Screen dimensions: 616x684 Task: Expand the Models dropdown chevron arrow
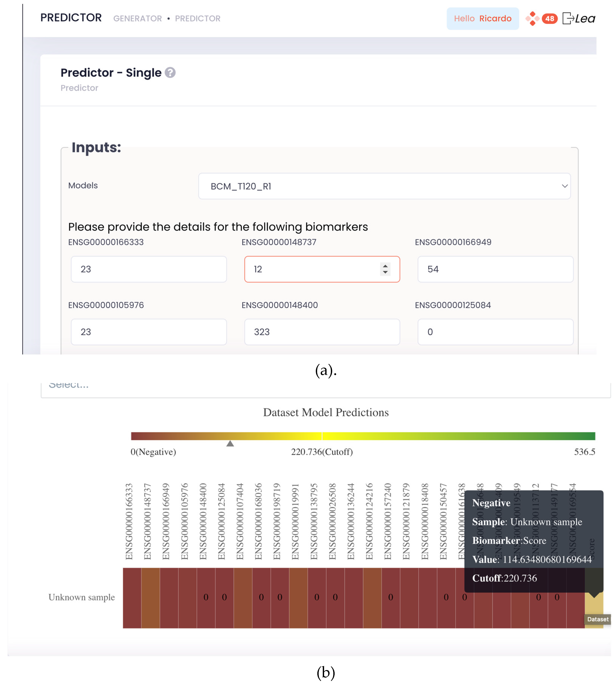(x=565, y=186)
